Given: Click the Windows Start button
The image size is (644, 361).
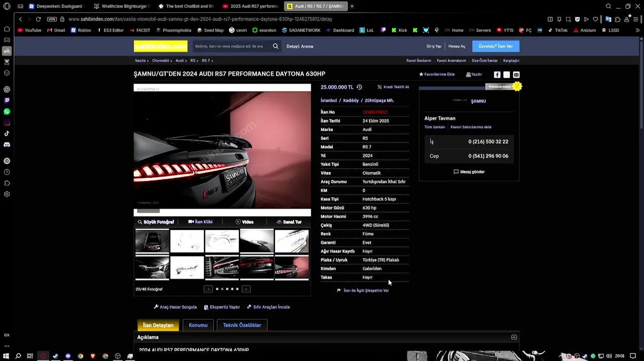Looking at the screenshot, I should [x=6, y=356].
